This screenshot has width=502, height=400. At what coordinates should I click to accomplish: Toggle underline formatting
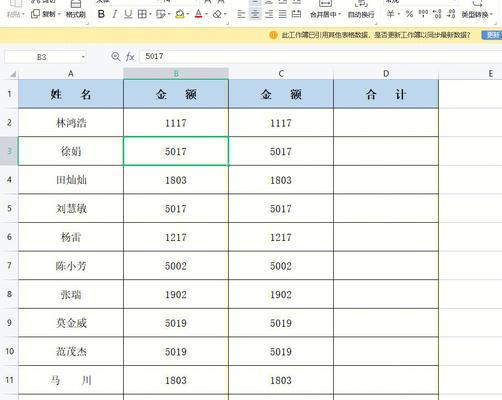pyautogui.click(x=128, y=14)
